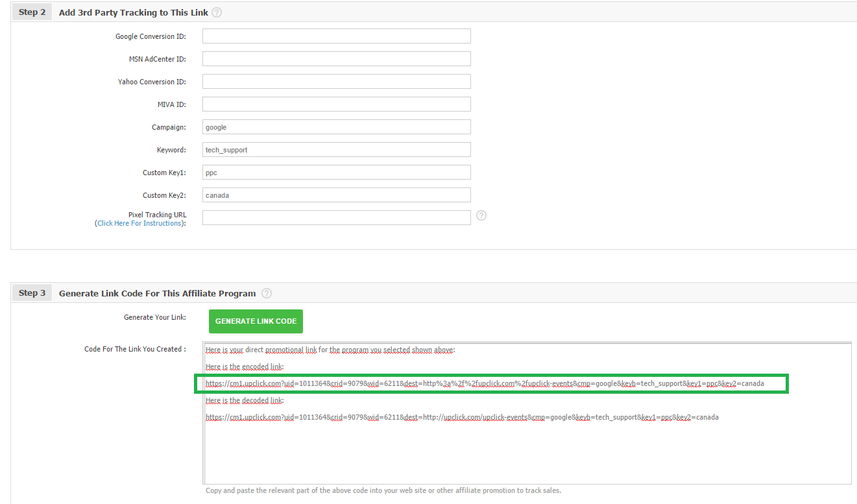Open the Click Here For Instructions link

click(139, 223)
